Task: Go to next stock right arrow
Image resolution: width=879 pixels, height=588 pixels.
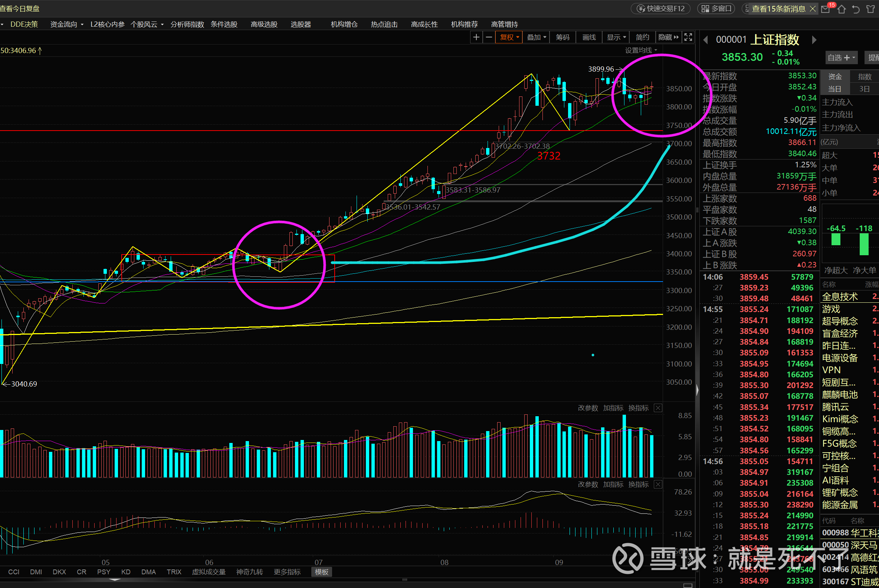Action: click(814, 40)
